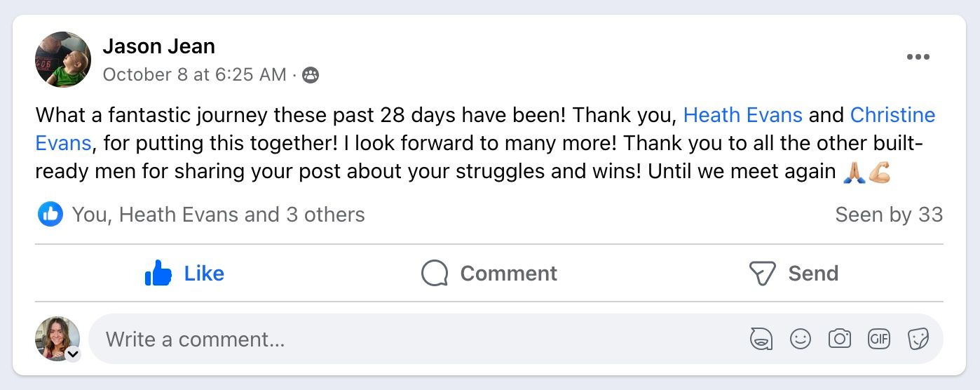Attach a photo using the camera icon
This screenshot has width=980, height=390.
[x=839, y=339]
